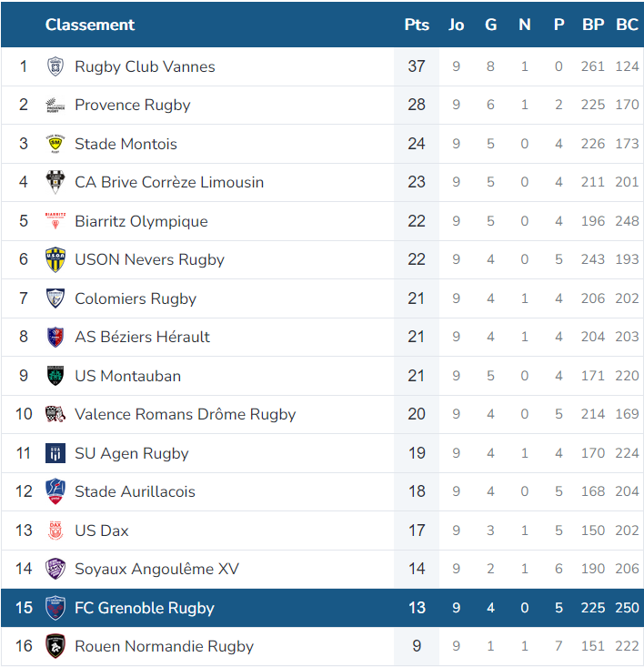The image size is (644, 667).
Task: Open Valence Romans Drôme Rugby team link
Action: (185, 414)
